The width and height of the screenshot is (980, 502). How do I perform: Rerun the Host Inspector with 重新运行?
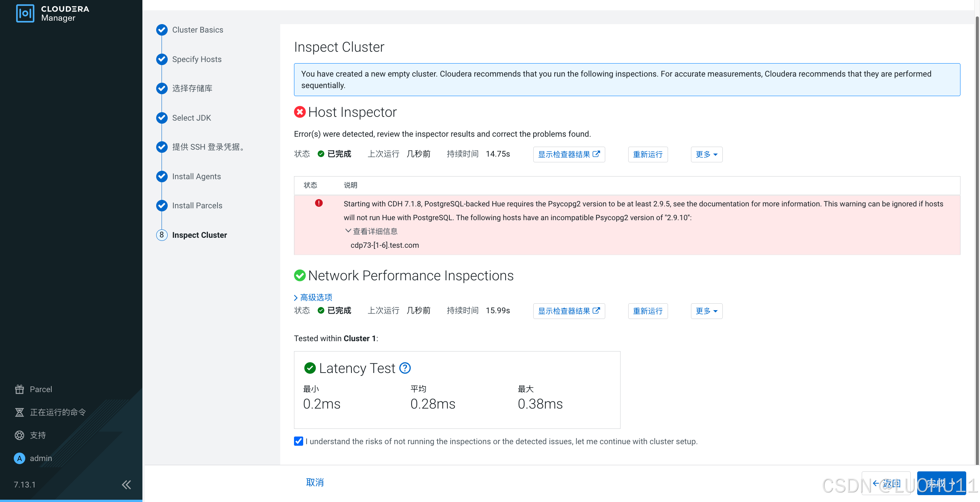pos(648,154)
